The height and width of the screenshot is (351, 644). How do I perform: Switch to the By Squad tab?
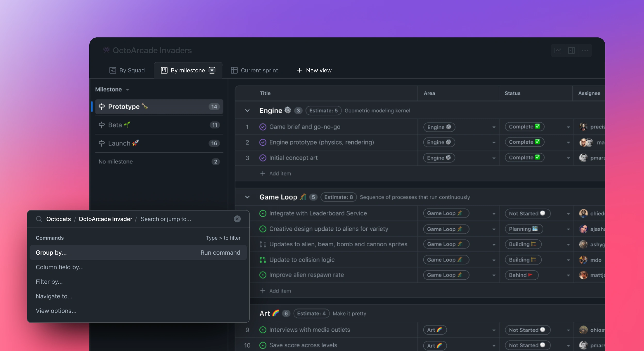coord(127,70)
